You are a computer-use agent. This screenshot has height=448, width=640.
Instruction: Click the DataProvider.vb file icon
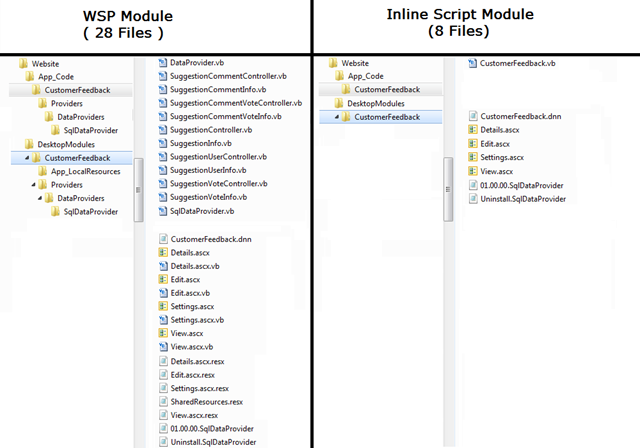point(163,62)
